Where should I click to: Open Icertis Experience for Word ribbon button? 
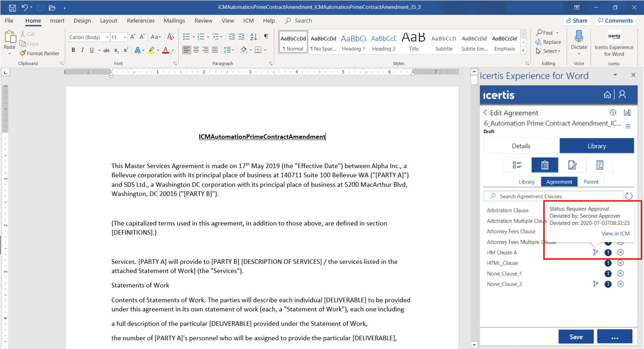click(x=613, y=45)
